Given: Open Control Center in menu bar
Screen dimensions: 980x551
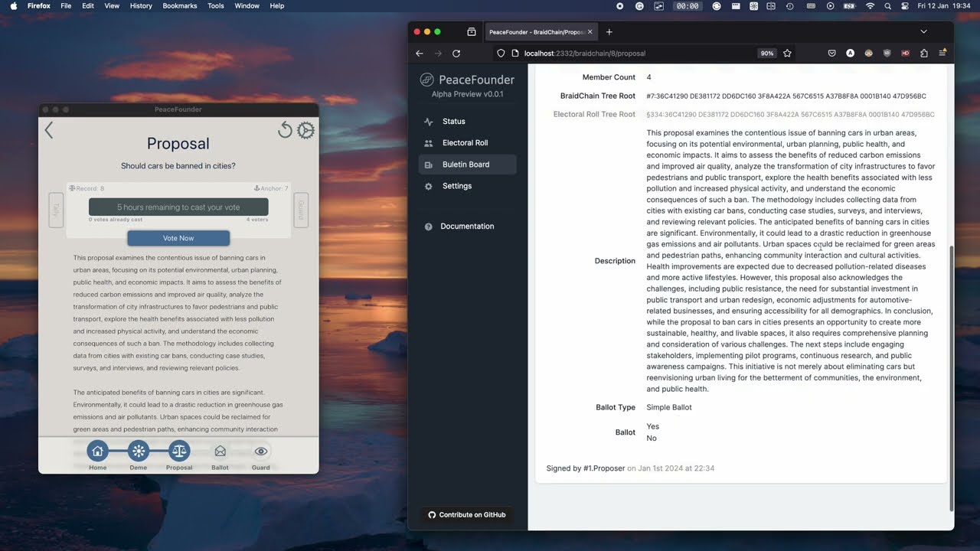Looking at the screenshot, I should (x=905, y=5).
